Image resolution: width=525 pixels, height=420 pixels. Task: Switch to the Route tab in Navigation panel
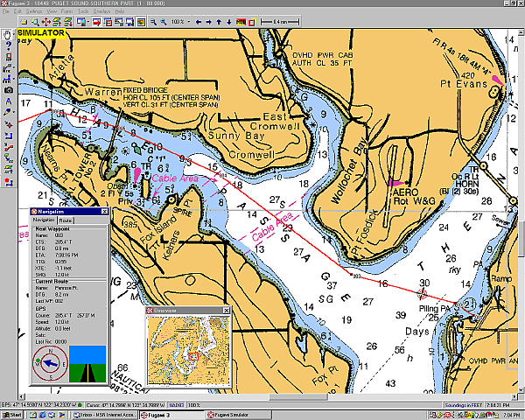pos(66,220)
